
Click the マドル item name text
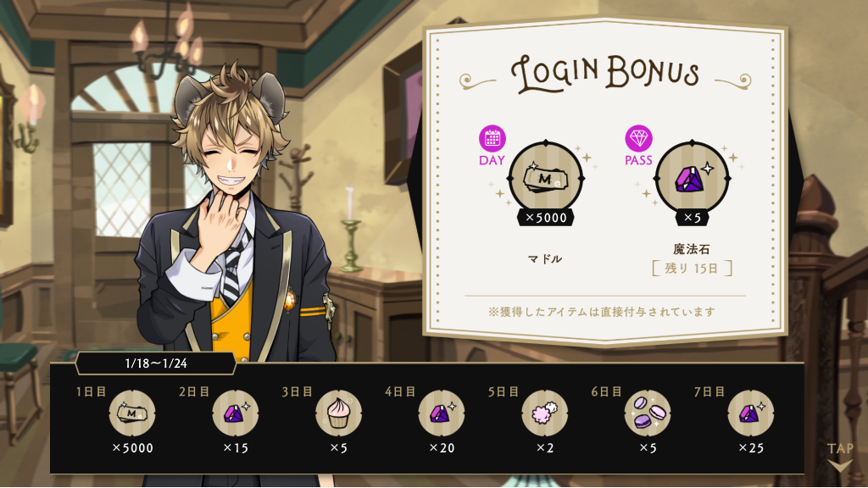click(545, 258)
